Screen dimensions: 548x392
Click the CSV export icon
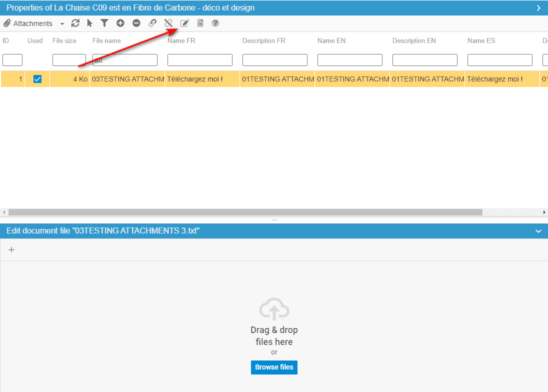click(x=200, y=23)
